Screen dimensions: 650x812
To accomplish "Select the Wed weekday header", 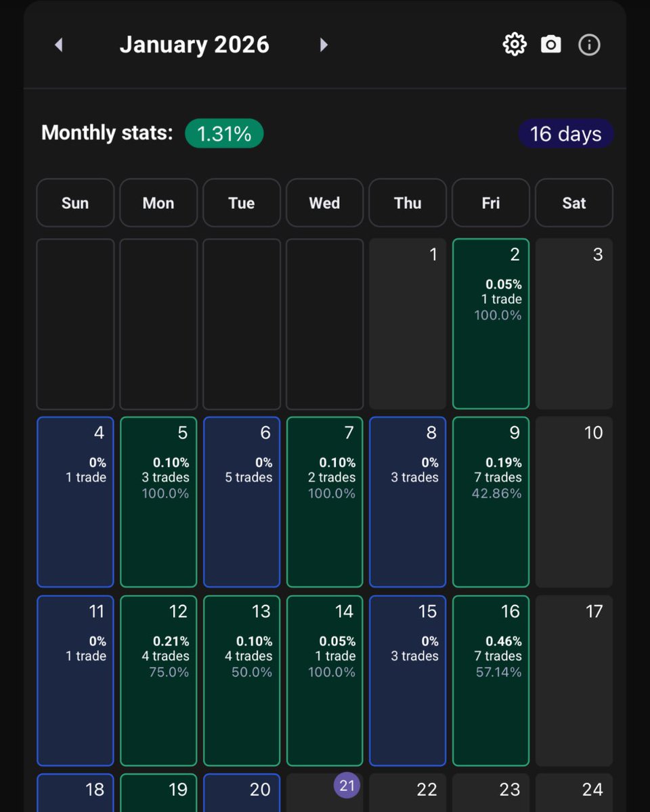I will pos(324,202).
